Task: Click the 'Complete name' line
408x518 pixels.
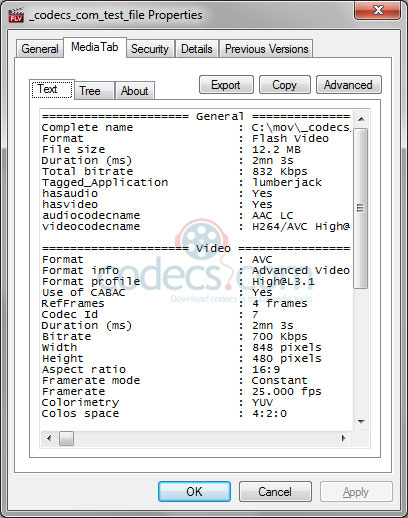Action: (x=196, y=127)
